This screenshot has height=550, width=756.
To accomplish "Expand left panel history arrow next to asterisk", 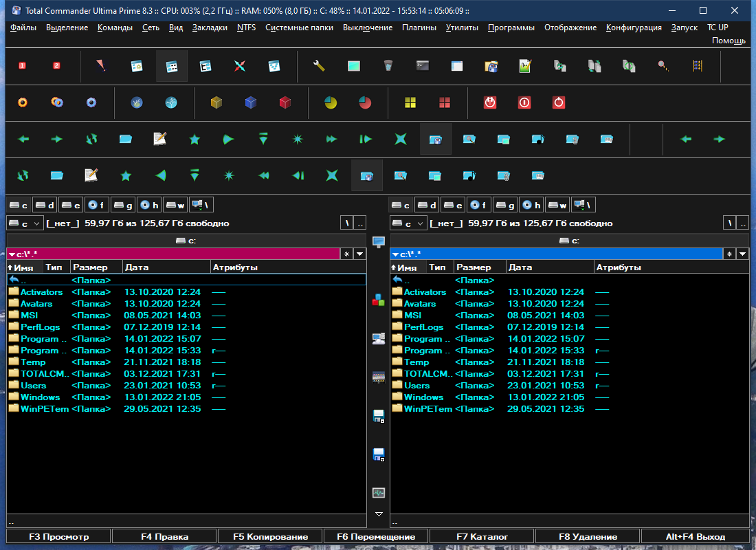I will 360,254.
